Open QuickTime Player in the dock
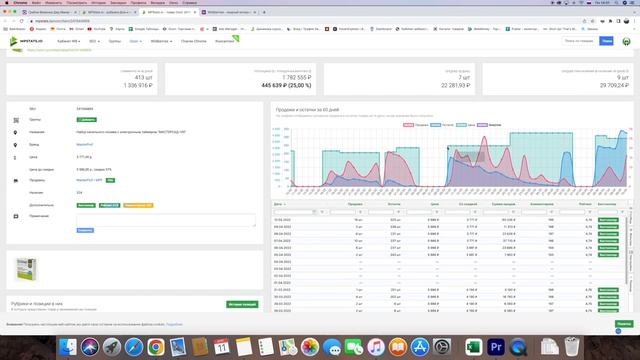This screenshot has width=640, height=360. [x=518, y=347]
